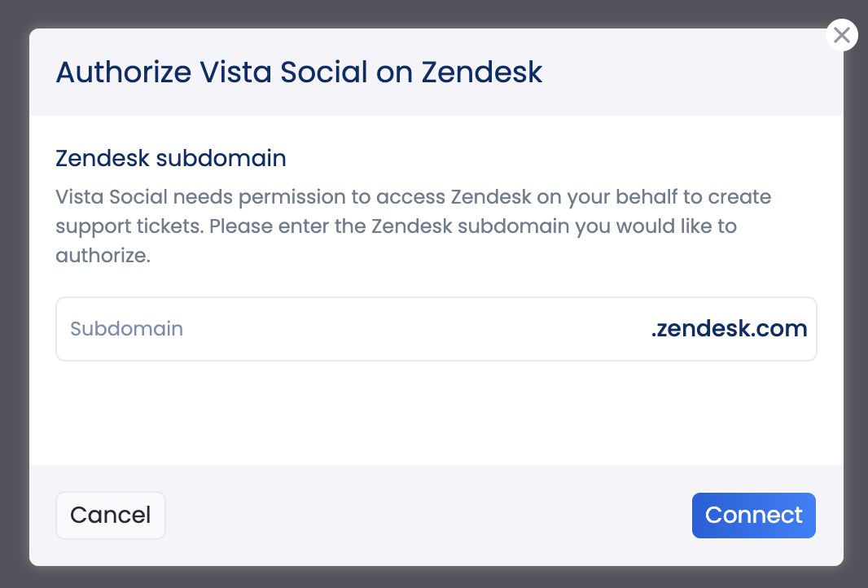This screenshot has height=588, width=868.
Task: Click the Cancel button
Action: click(x=111, y=516)
